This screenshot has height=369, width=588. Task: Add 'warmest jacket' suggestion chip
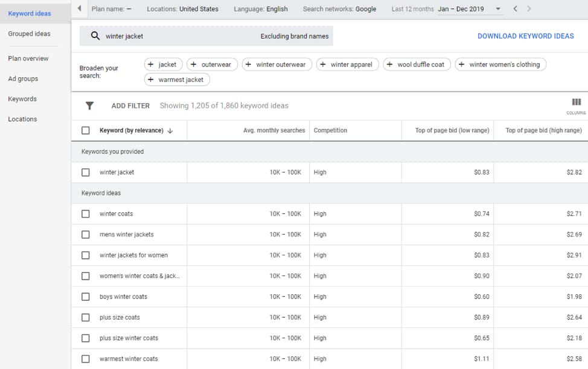click(x=177, y=80)
